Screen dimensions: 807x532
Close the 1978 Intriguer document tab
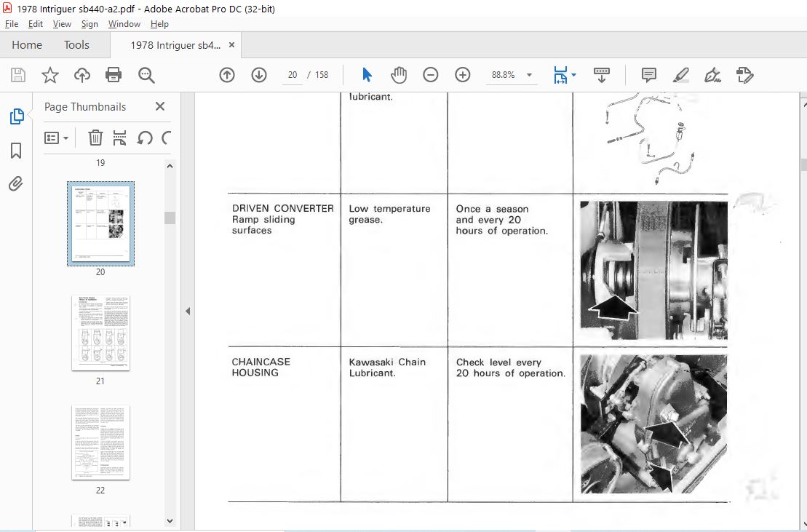pos(231,45)
